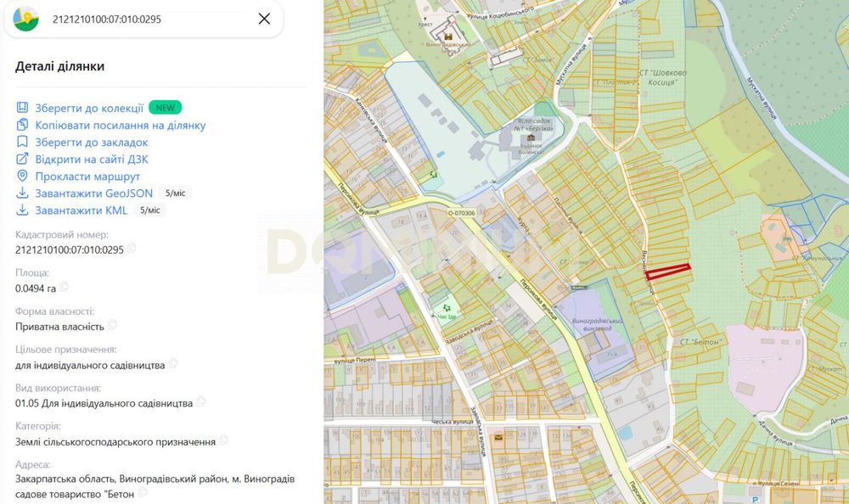Click the red highlighted parcel on map
The height and width of the screenshot is (504, 849).
[667, 272]
